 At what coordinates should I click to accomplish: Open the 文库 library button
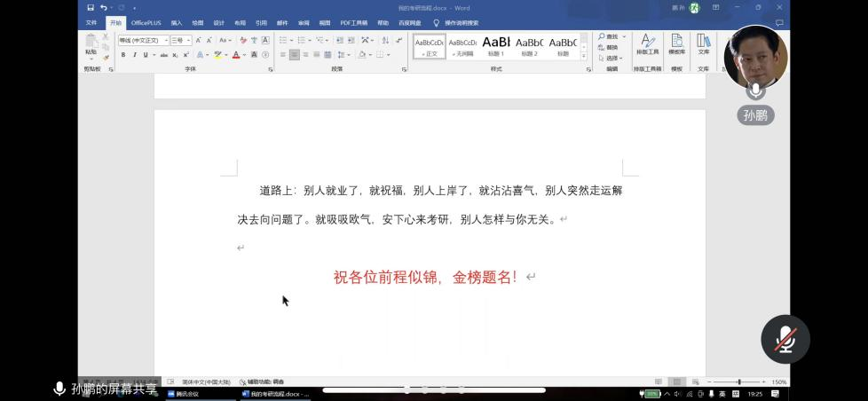(704, 44)
